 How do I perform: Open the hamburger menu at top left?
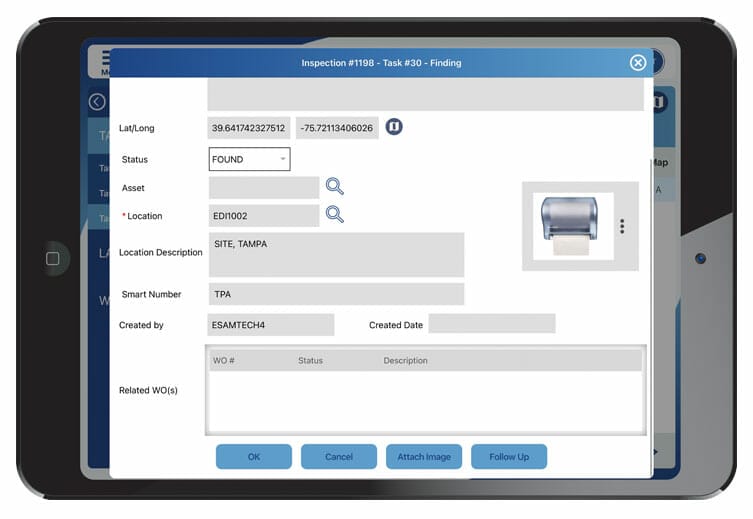[x=104, y=59]
